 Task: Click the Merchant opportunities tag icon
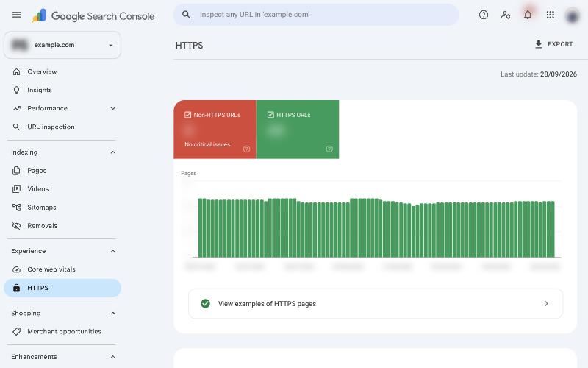(16, 331)
